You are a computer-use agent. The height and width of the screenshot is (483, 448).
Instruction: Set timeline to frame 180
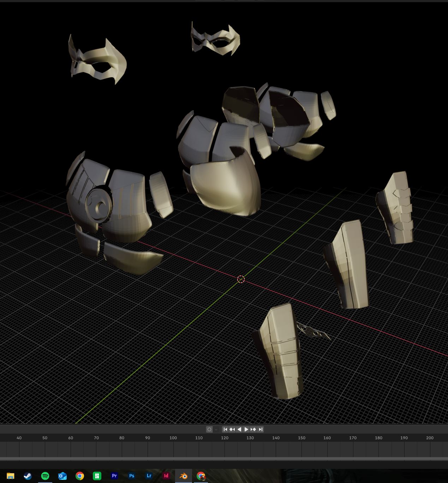(378, 438)
